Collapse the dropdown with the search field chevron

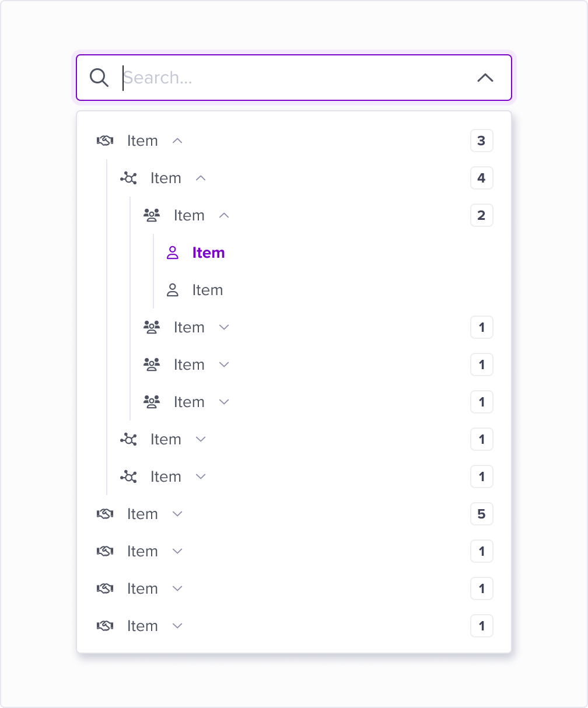point(485,78)
